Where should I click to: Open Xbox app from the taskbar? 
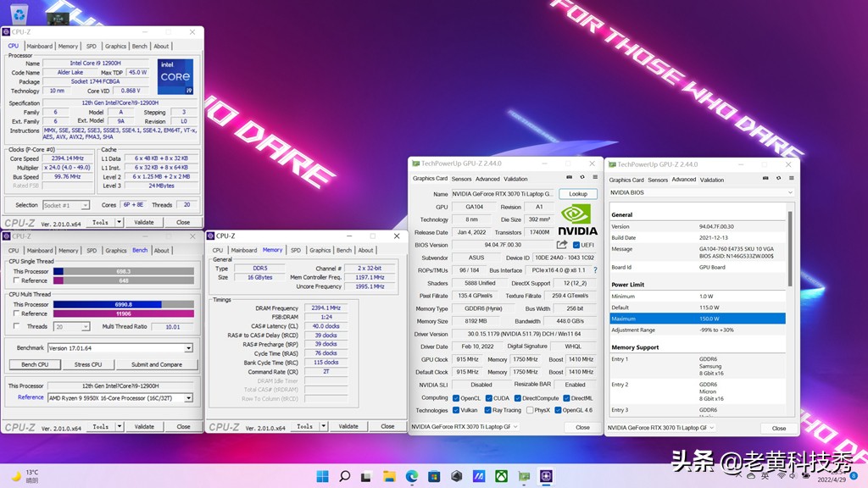point(501,476)
